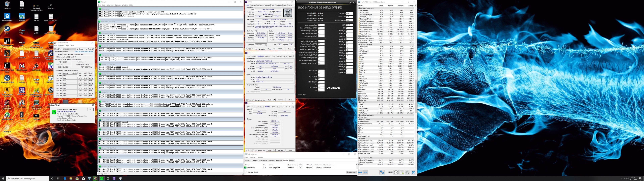Viewport: 644px width, 181px height.
Task: Open Select CPU Processor #0 dropdown
Action: (69, 49)
